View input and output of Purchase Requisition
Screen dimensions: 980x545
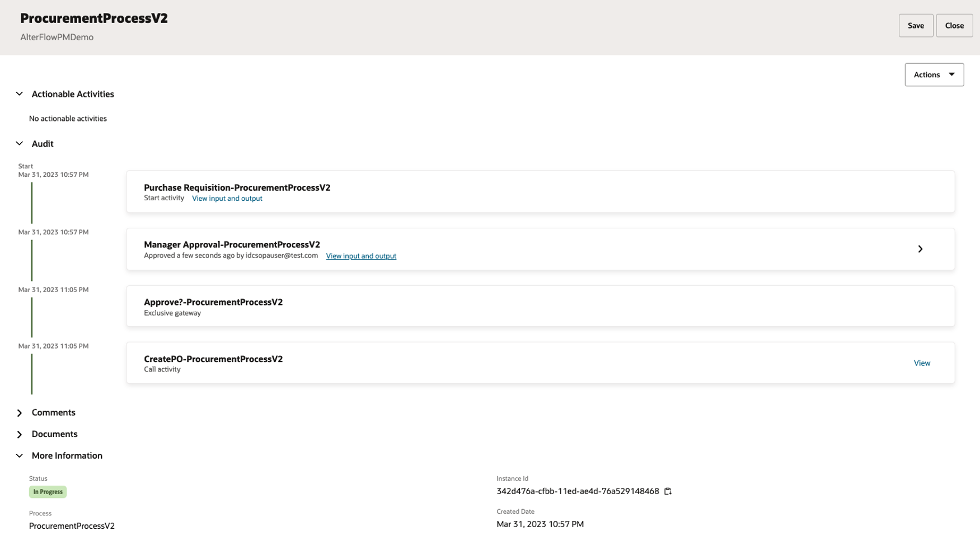[227, 198]
